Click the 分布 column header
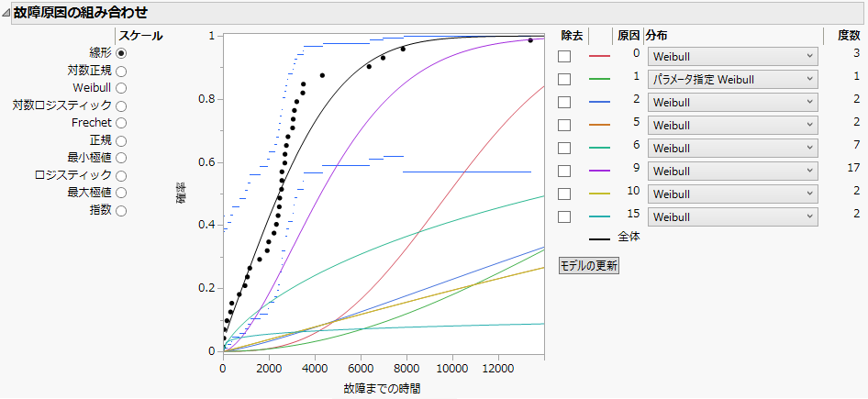This screenshot has height=399, width=868. (x=657, y=36)
